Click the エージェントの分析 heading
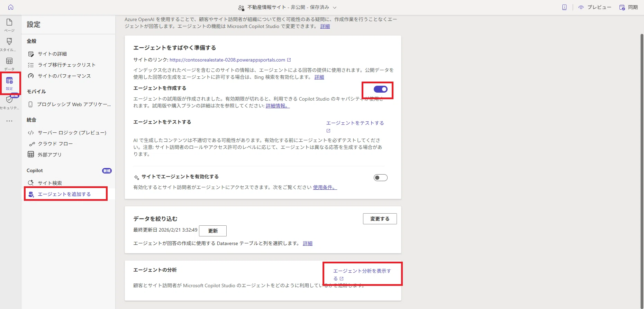The image size is (644, 309). [x=155, y=270]
